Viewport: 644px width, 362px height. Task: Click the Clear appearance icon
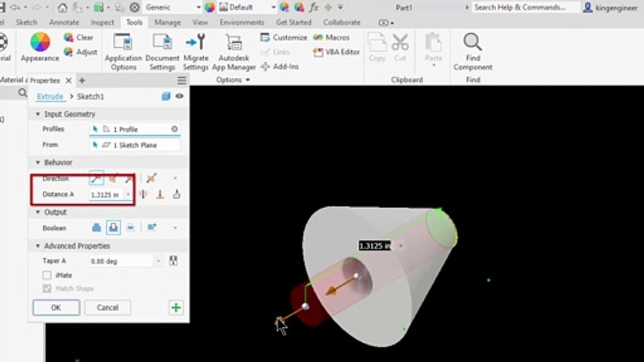[68, 37]
